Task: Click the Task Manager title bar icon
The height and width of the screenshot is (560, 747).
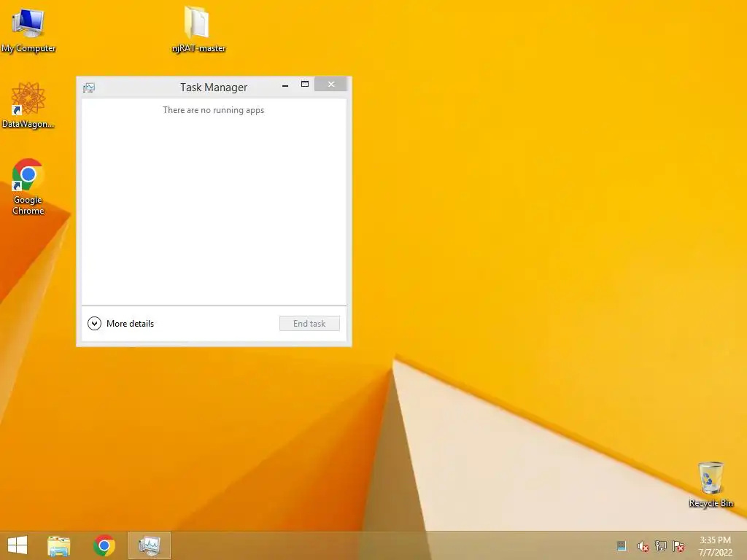Action: (89, 87)
